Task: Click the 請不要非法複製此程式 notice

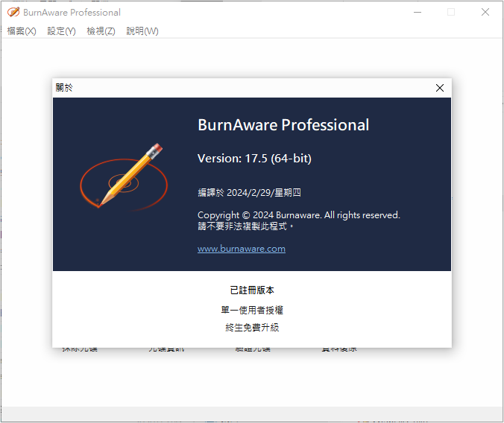Action: (245, 226)
